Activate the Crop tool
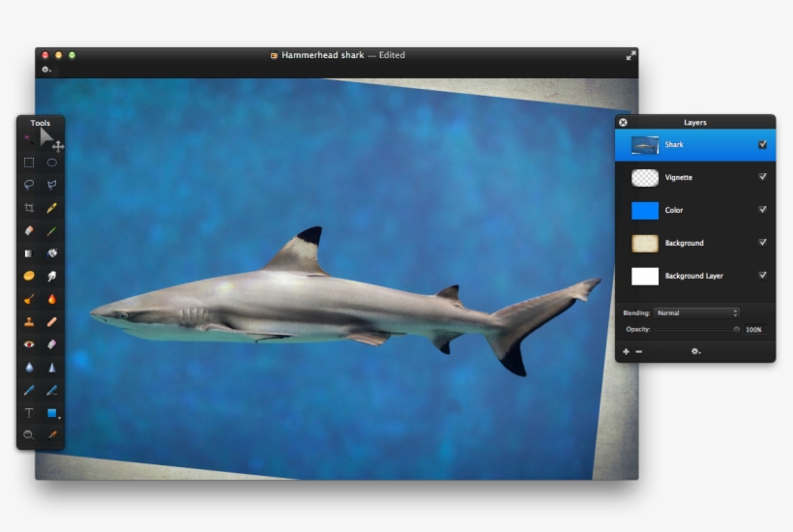 coord(29,208)
